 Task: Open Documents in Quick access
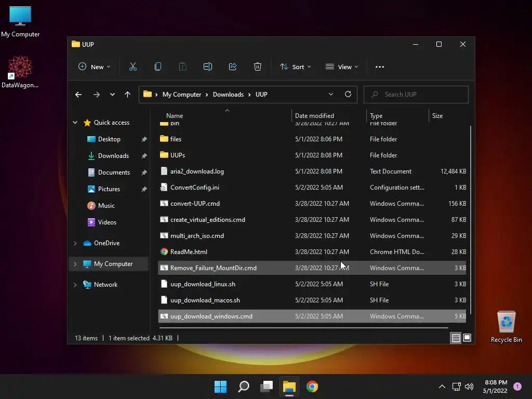(114, 172)
